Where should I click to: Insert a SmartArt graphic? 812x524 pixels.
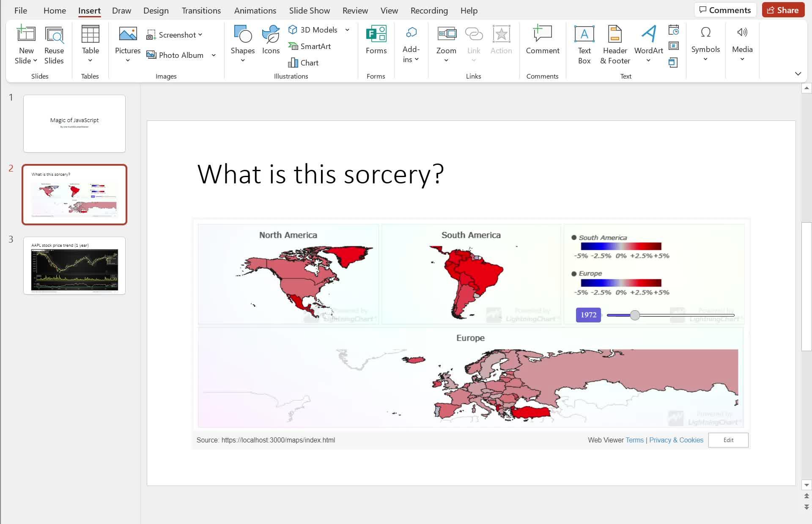310,46
